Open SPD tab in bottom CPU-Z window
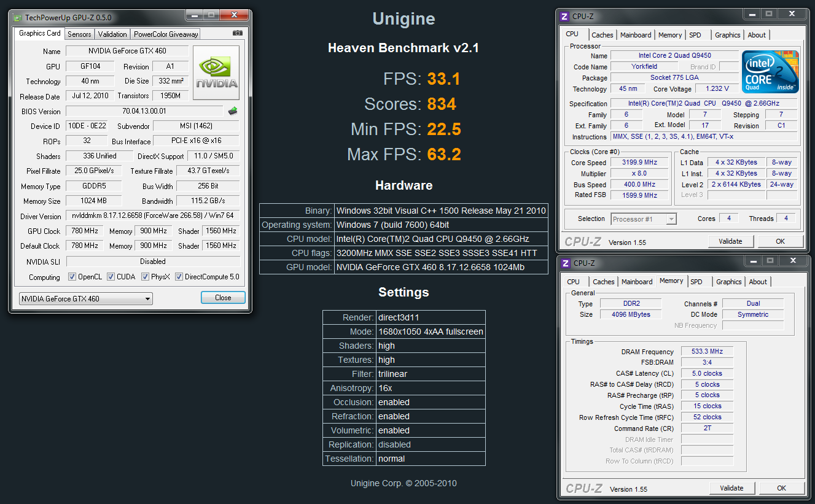815x504 pixels. point(696,282)
